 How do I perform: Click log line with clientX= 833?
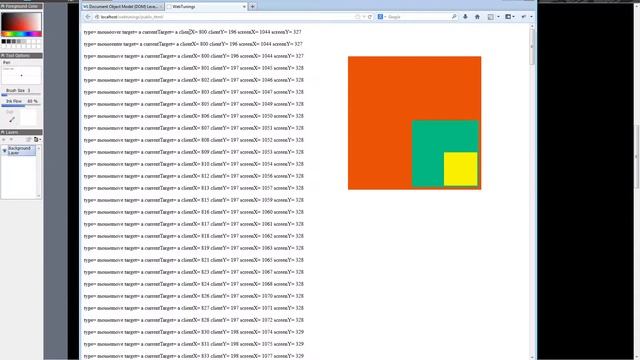(x=193, y=356)
